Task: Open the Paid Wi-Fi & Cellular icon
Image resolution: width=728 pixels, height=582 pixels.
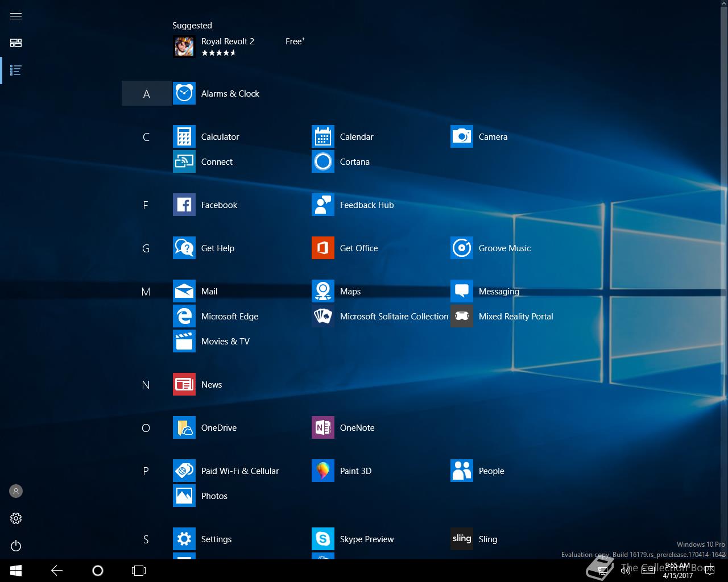Action: 184,471
